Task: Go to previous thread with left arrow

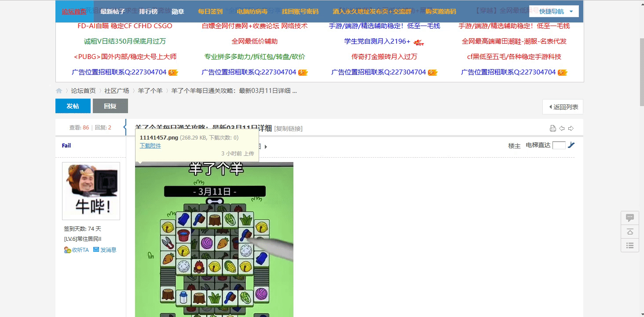Action: [562, 129]
